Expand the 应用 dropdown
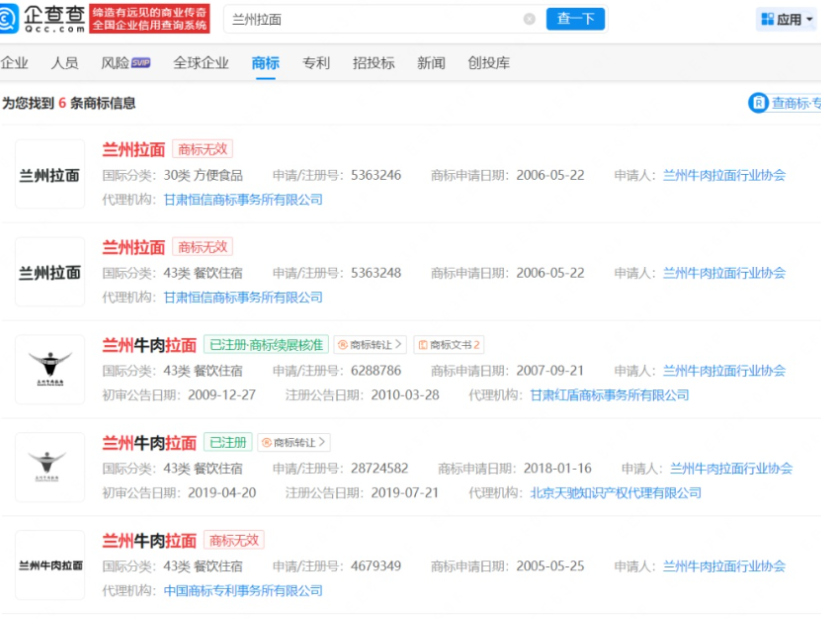The width and height of the screenshot is (821, 619). click(787, 19)
